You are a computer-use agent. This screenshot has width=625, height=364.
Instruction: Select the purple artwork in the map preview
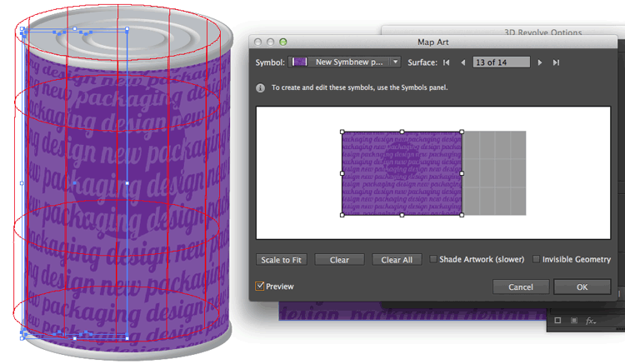402,173
